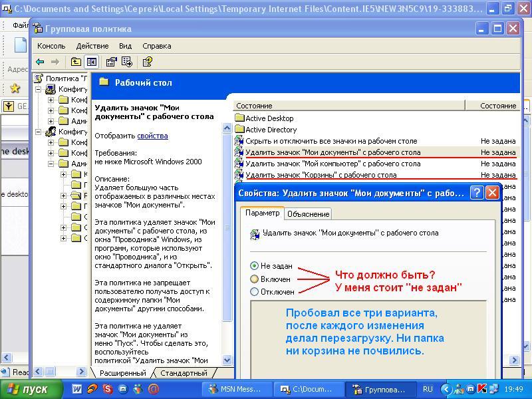This screenshot has width=532, height=399.
Task: Click the Групповая... taskbar button
Action: pyautogui.click(x=380, y=389)
